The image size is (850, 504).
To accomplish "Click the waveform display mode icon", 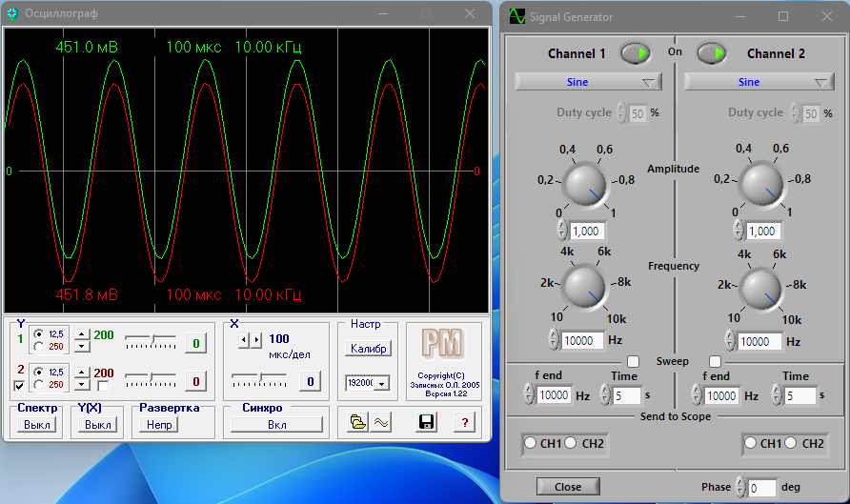I will [380, 422].
